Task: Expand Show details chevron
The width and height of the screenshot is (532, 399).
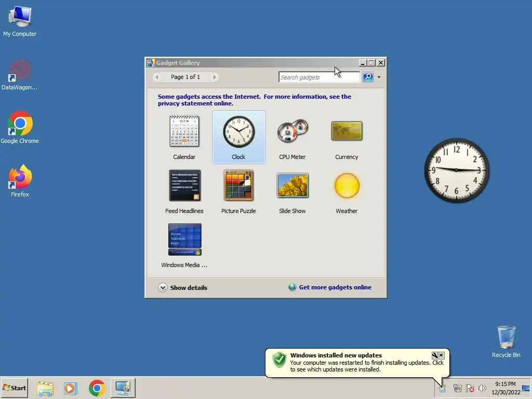Action: [x=163, y=287]
